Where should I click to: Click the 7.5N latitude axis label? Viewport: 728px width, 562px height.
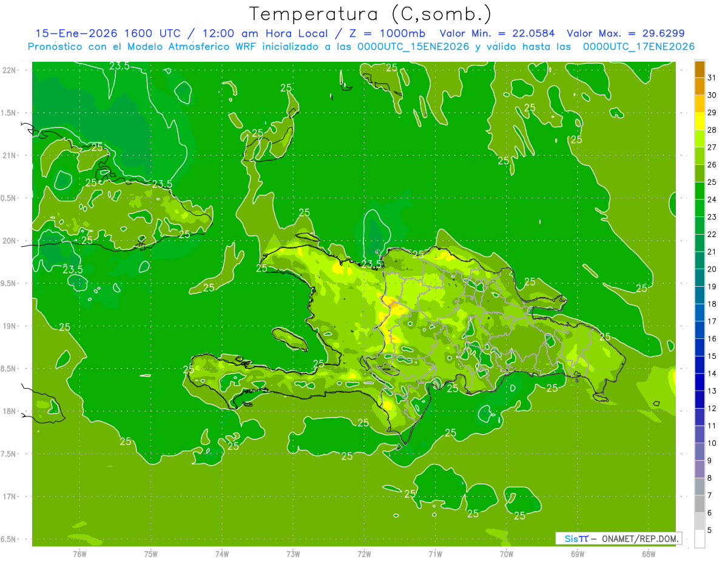9,454
